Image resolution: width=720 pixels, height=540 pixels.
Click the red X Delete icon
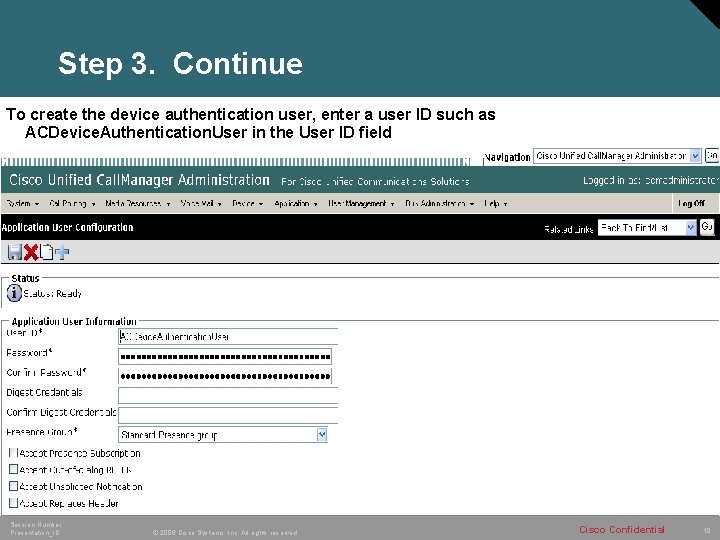[x=31, y=252]
